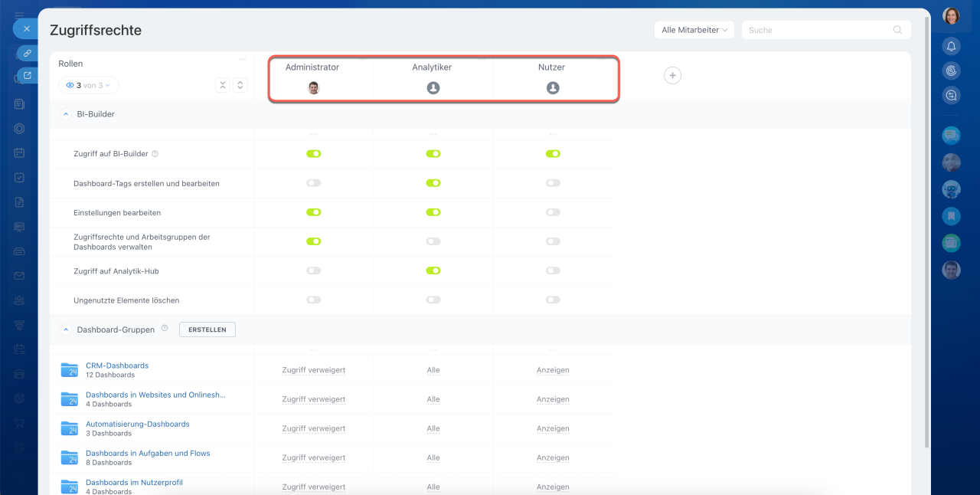Click help icon beside Dashboard-Gruppen
The image size is (980, 495).
point(164,329)
